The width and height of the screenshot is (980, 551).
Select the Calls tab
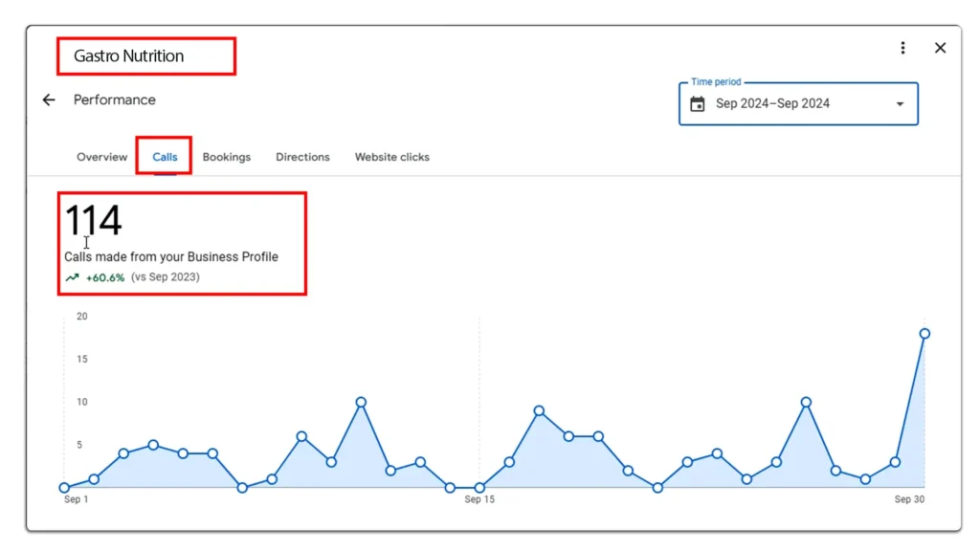click(x=165, y=157)
